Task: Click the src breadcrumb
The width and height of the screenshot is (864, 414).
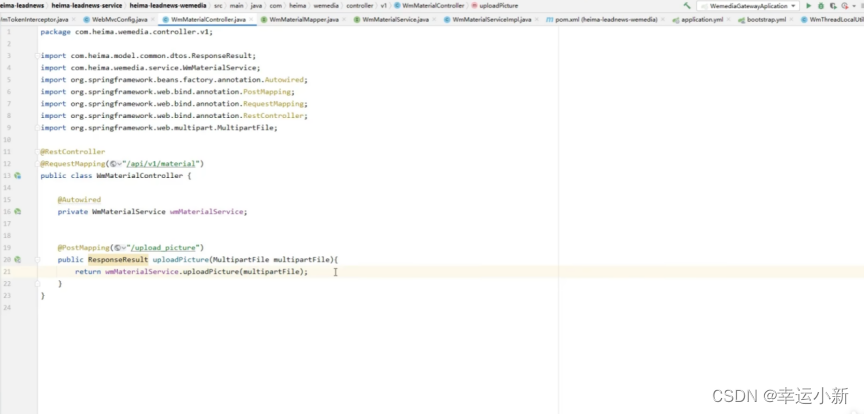Action: 218,6
